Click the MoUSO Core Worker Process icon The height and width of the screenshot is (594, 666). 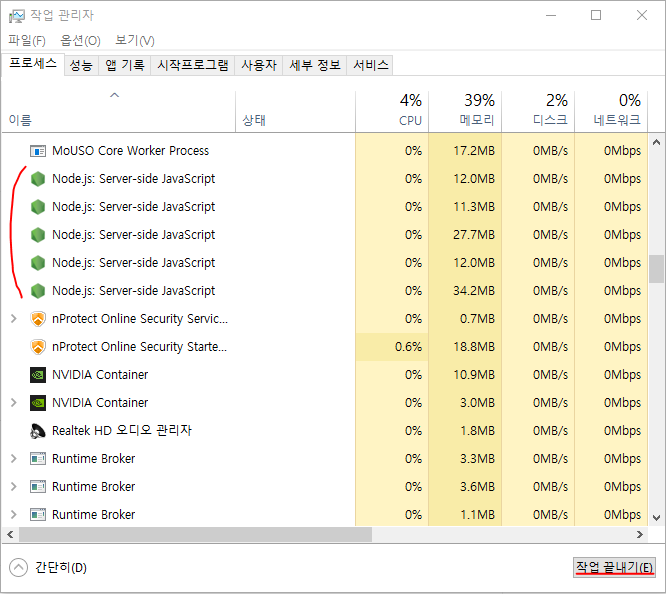click(x=38, y=151)
